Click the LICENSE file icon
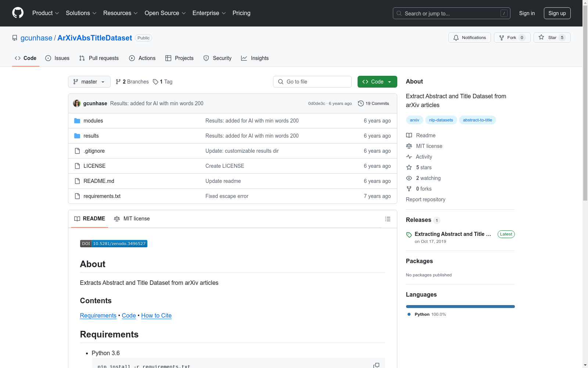This screenshot has width=588, height=368. tap(77, 166)
